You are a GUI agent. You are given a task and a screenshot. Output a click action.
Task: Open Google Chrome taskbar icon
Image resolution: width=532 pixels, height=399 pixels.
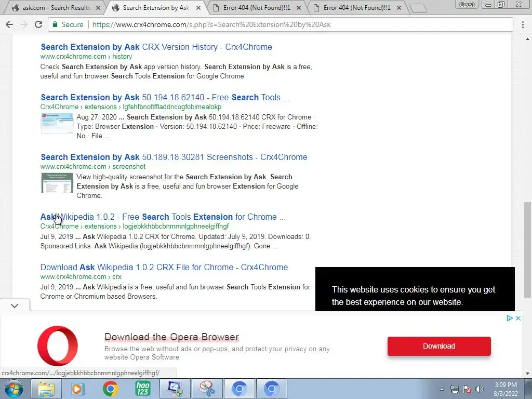coord(110,389)
